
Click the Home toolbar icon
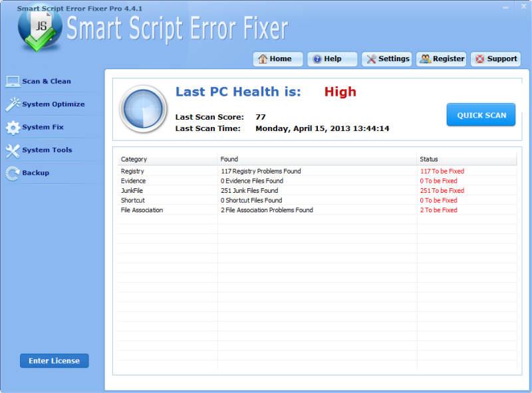point(263,59)
